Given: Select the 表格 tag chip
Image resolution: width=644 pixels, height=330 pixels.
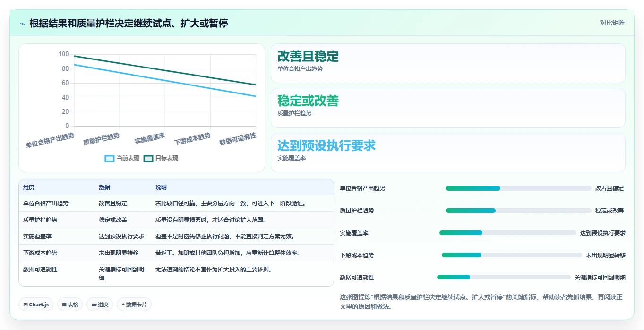Looking at the screenshot, I should 70,305.
